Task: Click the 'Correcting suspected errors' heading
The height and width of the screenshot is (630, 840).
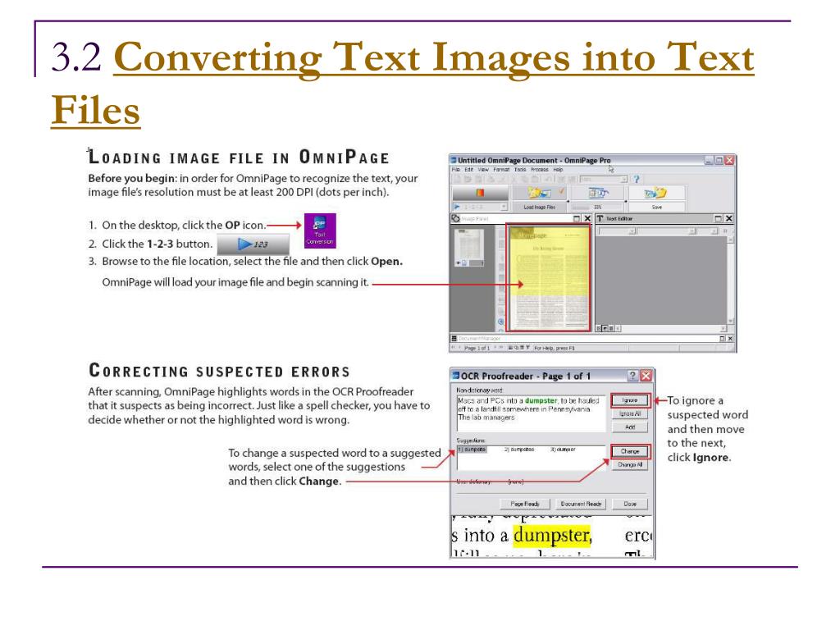Action: coord(219,371)
